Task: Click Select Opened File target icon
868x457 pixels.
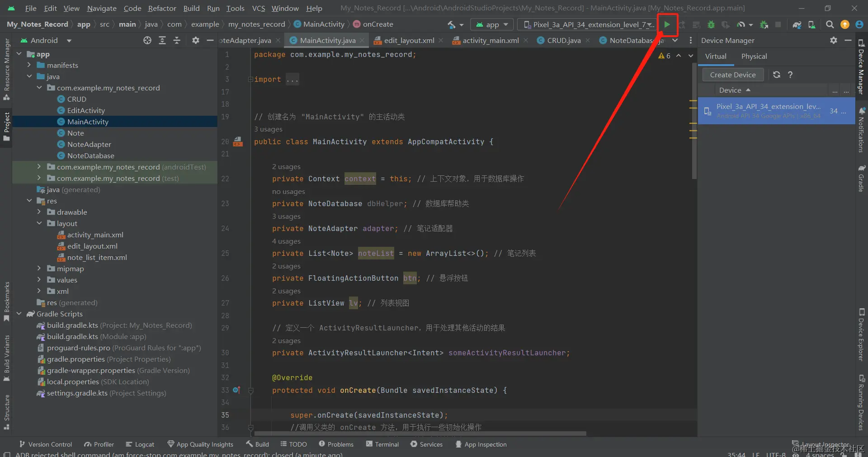Action: click(x=147, y=40)
